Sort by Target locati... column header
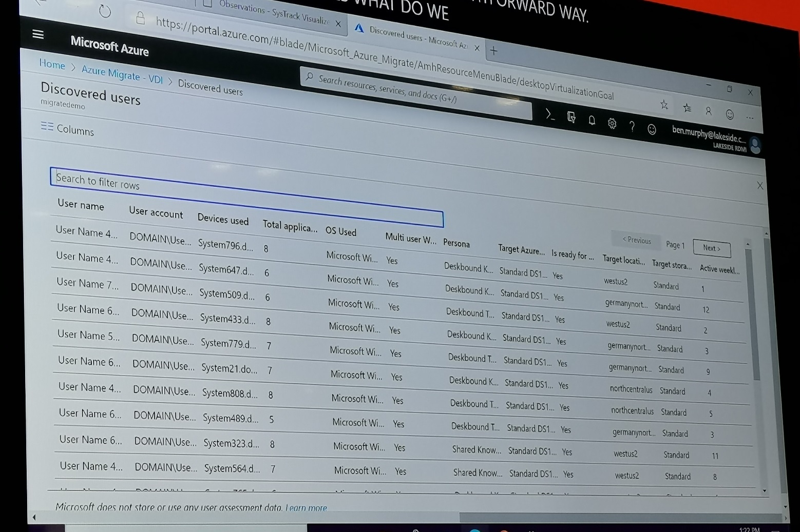Screen dimensions: 800x532 tap(623, 260)
